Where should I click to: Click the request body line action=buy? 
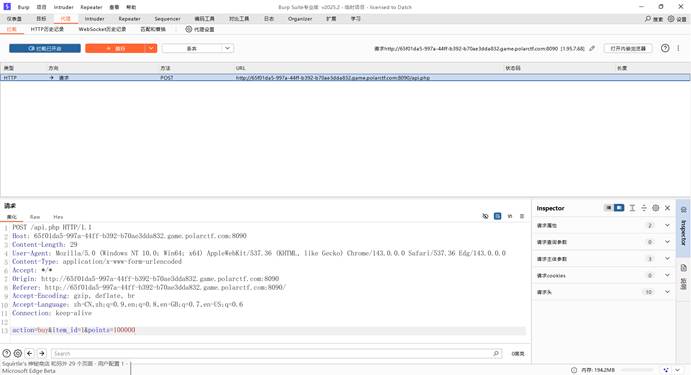[74, 330]
